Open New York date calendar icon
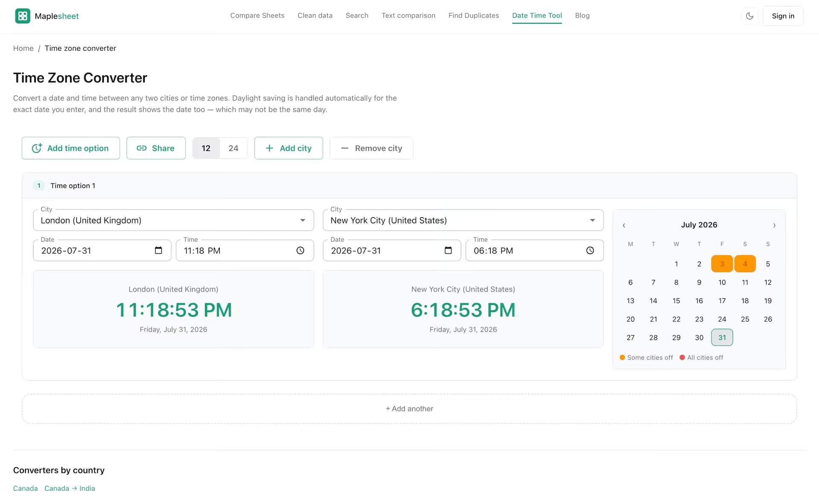Screen dimensions: 819x504 point(448,250)
